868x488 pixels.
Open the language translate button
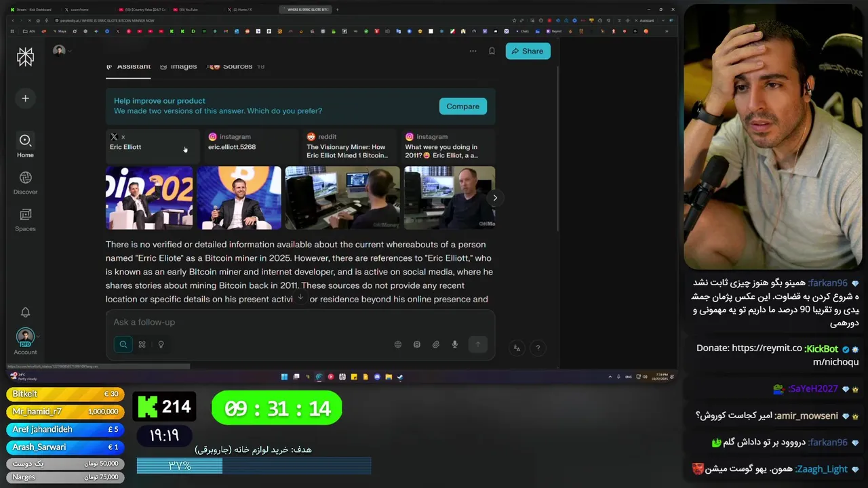tap(517, 348)
